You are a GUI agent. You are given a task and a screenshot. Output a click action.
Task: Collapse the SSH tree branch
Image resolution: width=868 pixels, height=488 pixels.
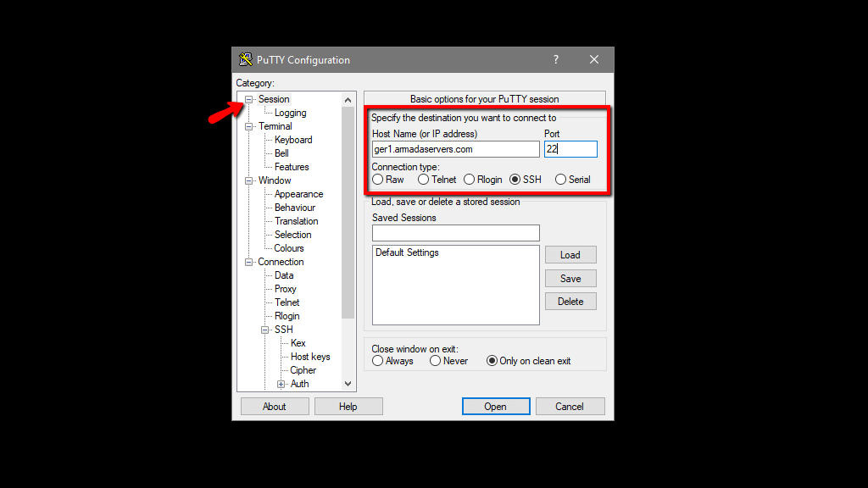point(265,329)
